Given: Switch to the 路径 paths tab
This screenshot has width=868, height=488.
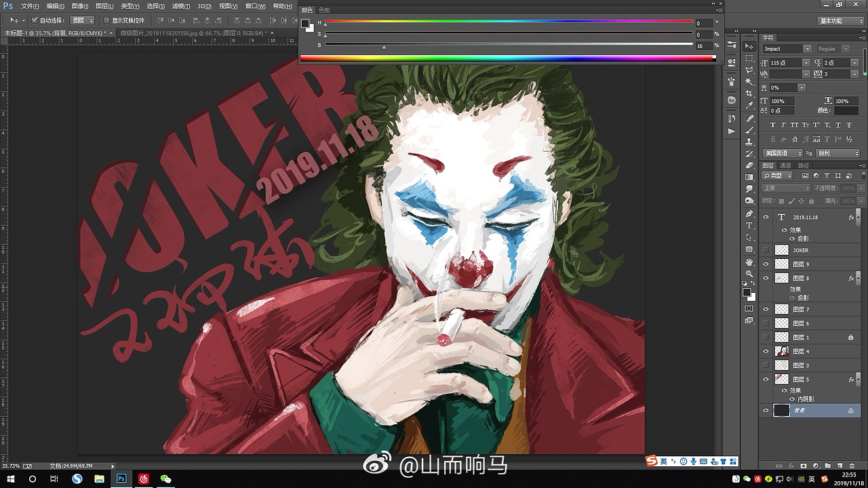Looking at the screenshot, I should click(804, 165).
